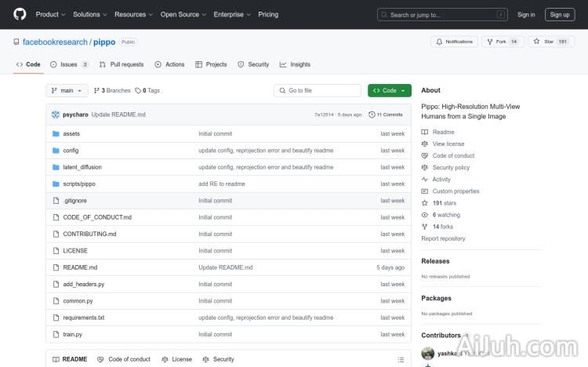Open the 0 Tags link
588x367 pixels.
point(147,90)
